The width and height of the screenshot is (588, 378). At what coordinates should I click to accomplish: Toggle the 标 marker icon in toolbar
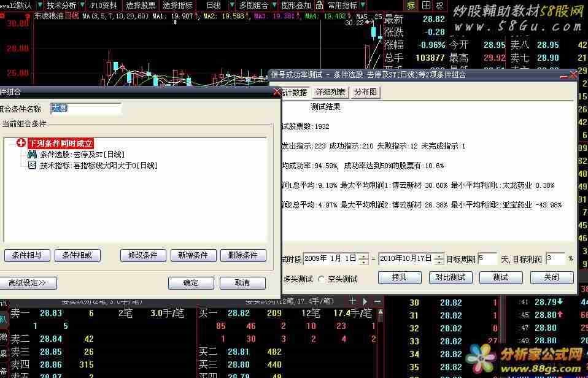(411, 6)
